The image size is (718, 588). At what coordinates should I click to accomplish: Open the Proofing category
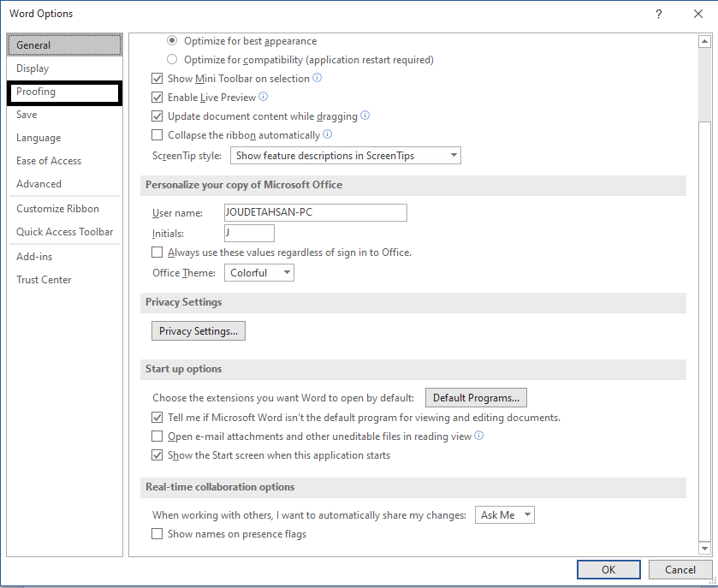click(x=64, y=93)
